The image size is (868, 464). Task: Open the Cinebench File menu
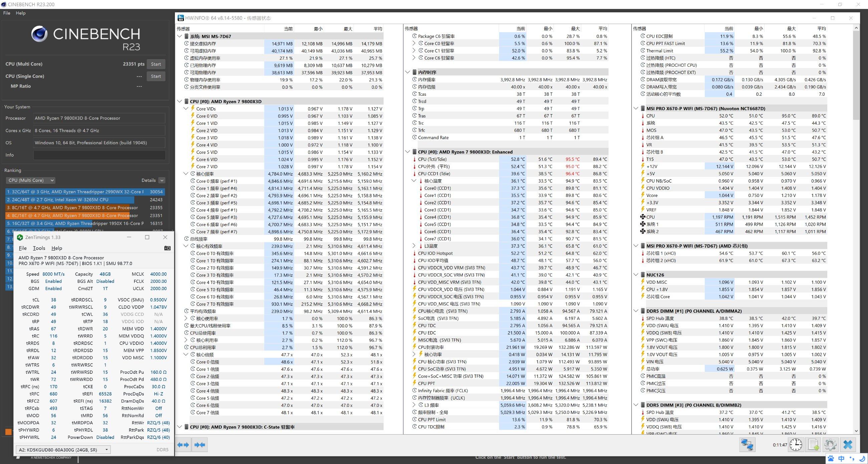7,13
